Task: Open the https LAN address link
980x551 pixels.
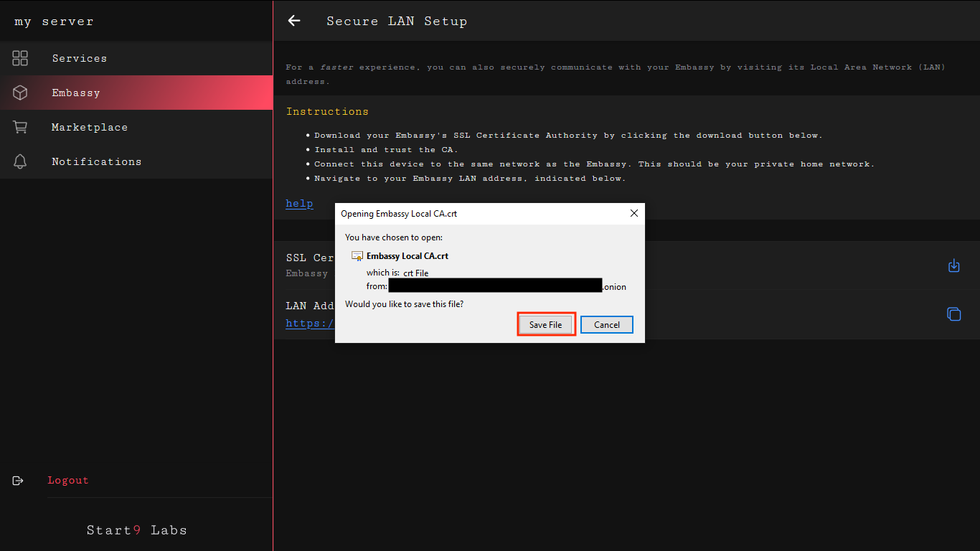Action: click(x=310, y=324)
